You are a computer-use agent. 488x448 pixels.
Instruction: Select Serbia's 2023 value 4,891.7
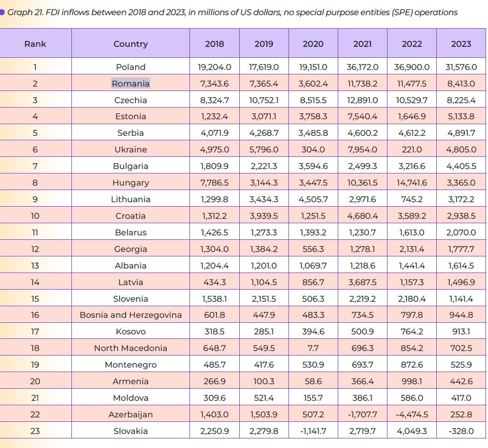tap(461, 133)
